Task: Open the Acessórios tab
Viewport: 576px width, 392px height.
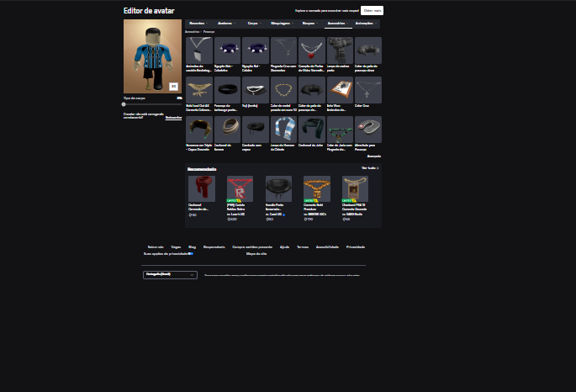Action: 338,24
